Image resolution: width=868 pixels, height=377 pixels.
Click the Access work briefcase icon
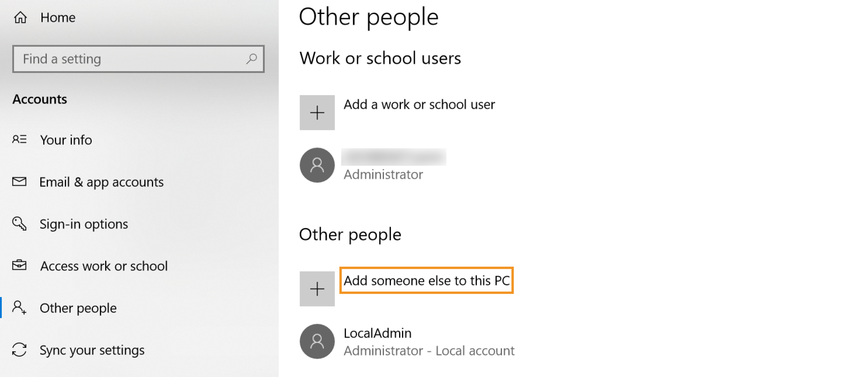19,265
